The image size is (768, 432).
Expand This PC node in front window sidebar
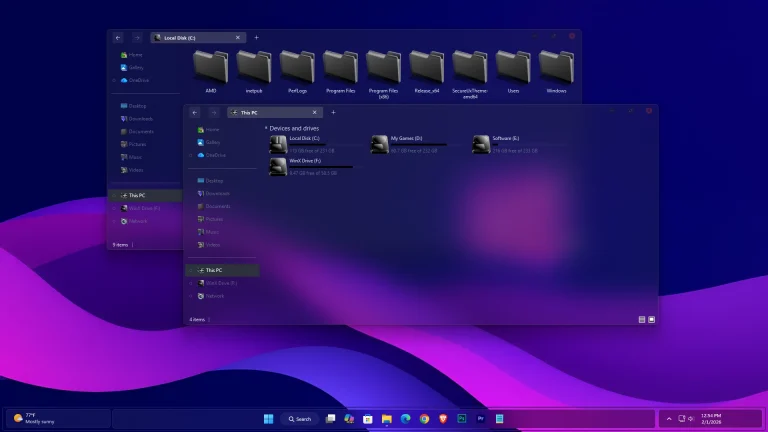(x=191, y=270)
